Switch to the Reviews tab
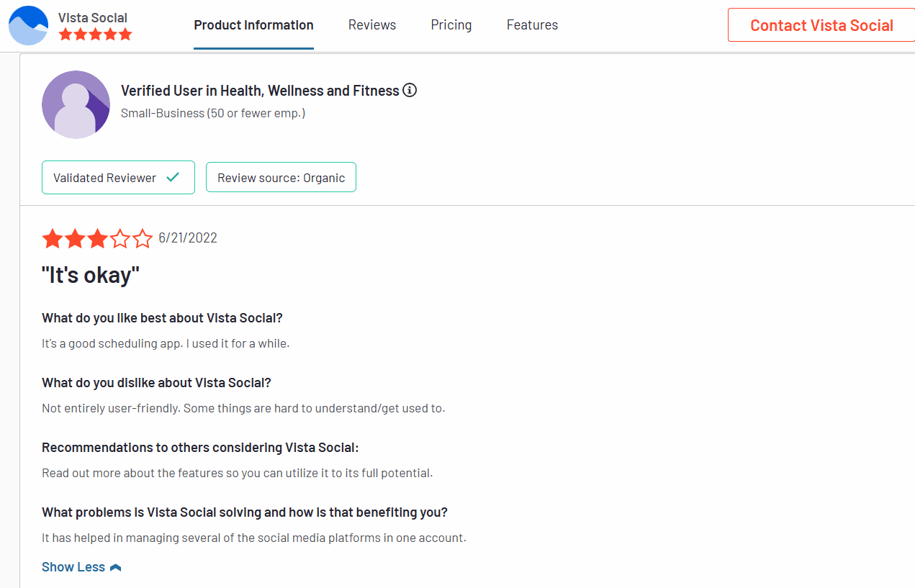Image resolution: width=915 pixels, height=588 pixels. coord(372,24)
